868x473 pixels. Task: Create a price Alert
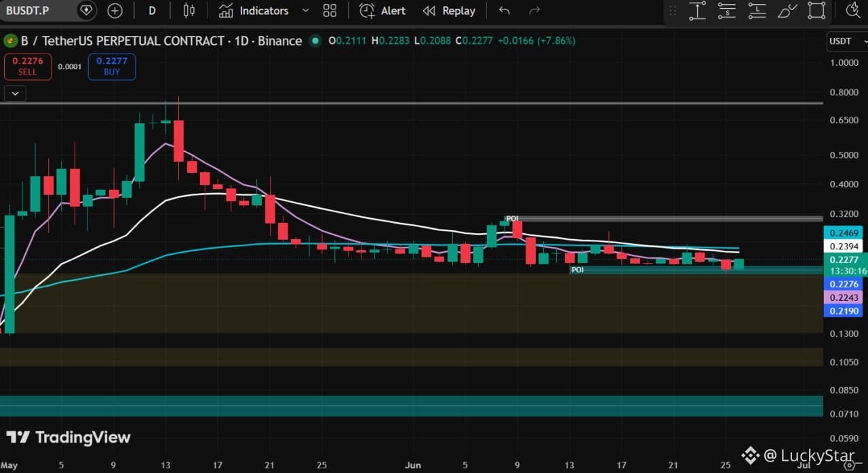(x=382, y=10)
